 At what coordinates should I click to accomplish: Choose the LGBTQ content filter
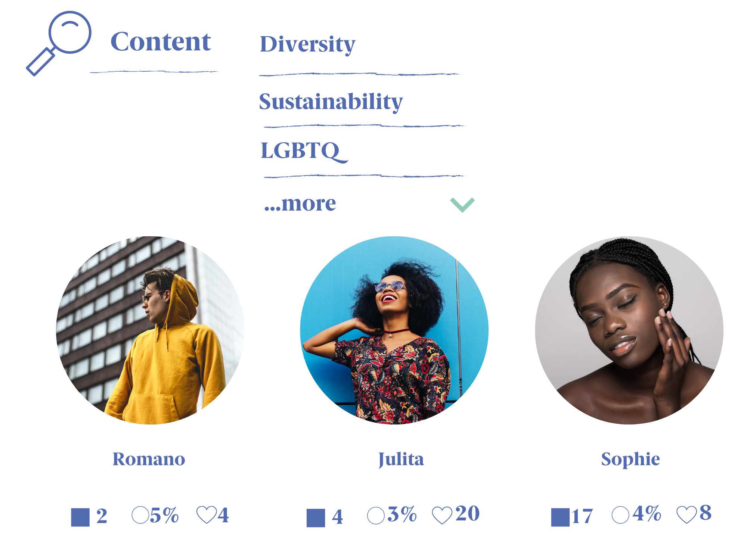tap(303, 150)
